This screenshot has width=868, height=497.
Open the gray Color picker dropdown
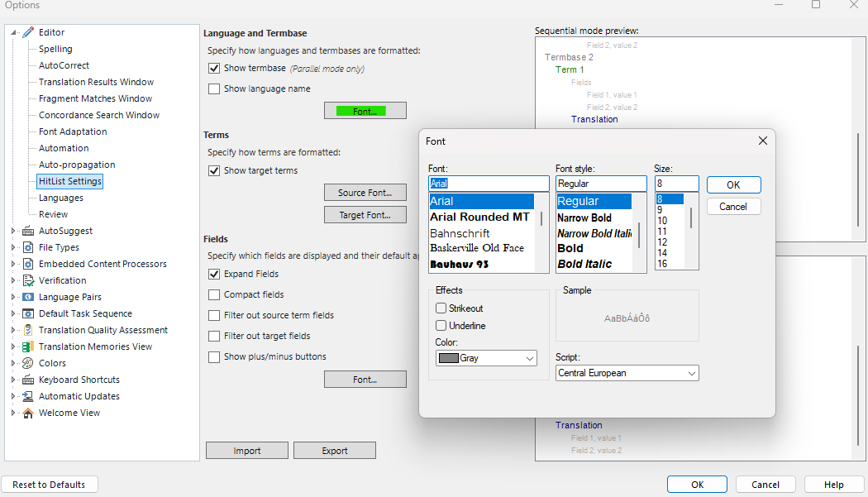[486, 358]
